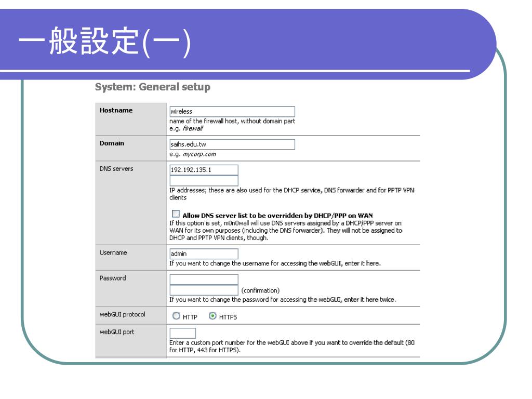Click the Domain field with saihs.edu.tw

[x=232, y=144]
